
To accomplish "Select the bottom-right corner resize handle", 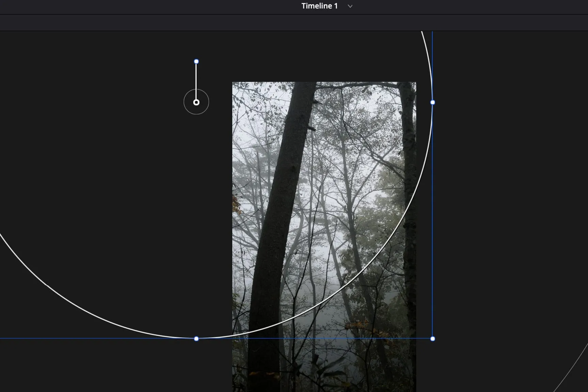I will click(x=432, y=339).
